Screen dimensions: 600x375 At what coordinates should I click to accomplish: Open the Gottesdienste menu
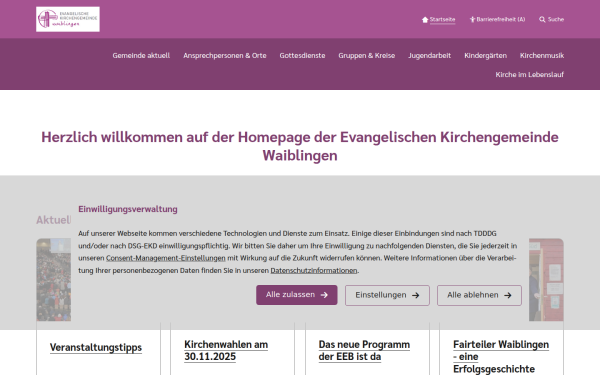[x=302, y=55]
